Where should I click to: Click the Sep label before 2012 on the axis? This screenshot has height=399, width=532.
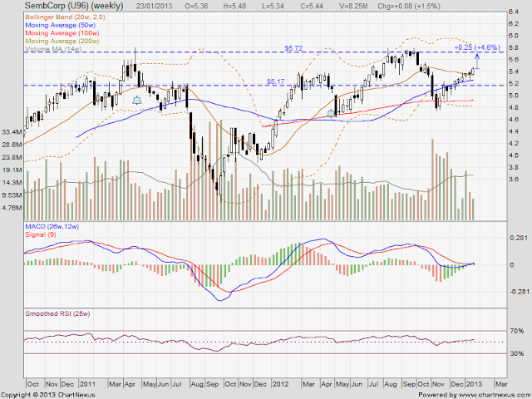coord(213,384)
